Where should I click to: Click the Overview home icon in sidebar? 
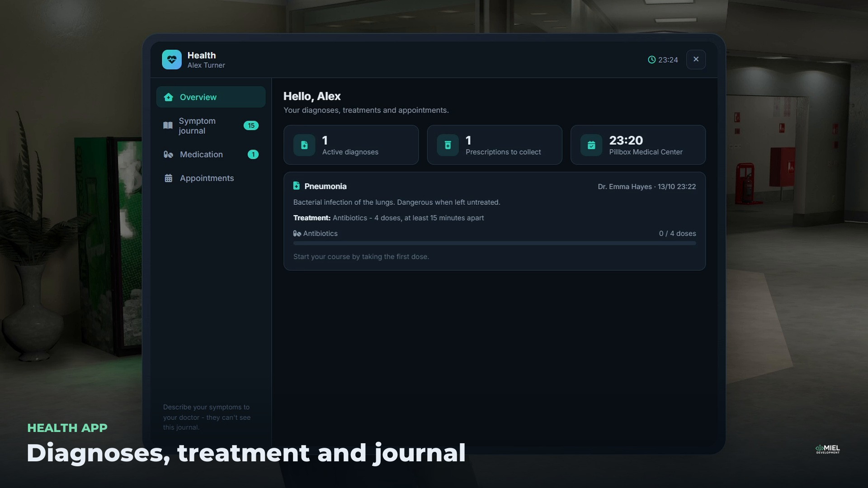pos(169,97)
